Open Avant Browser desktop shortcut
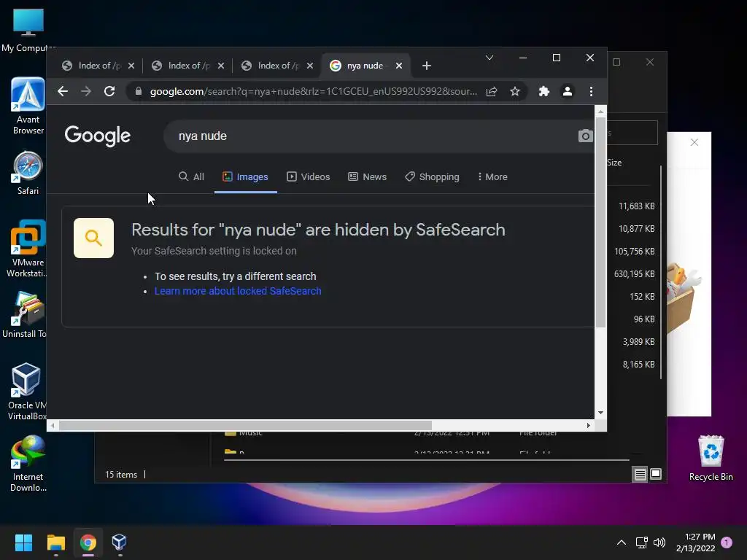The image size is (747, 560). [x=28, y=106]
